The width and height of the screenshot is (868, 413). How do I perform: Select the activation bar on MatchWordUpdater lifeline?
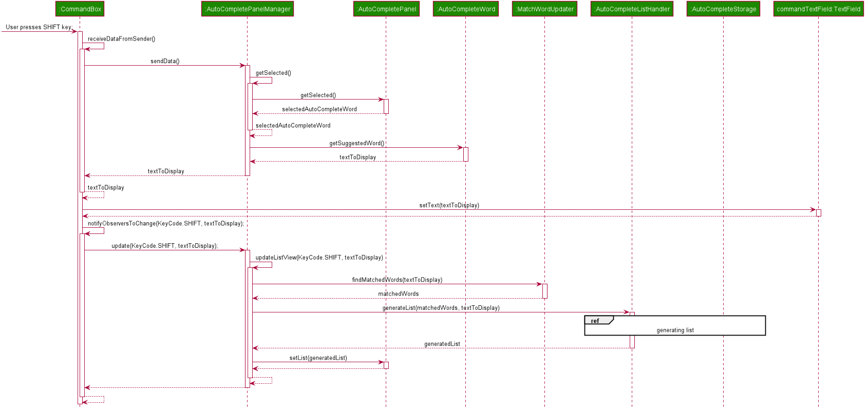(545, 291)
